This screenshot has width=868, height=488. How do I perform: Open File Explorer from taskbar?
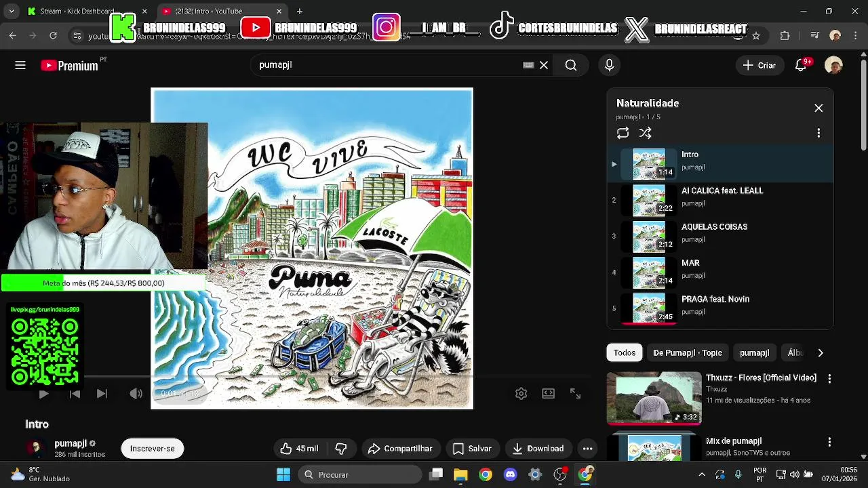click(x=460, y=474)
